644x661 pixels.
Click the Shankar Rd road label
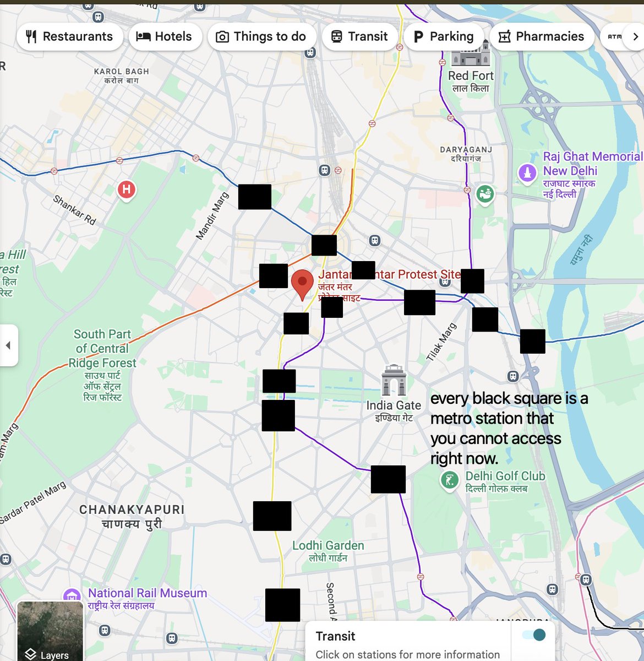point(74,210)
